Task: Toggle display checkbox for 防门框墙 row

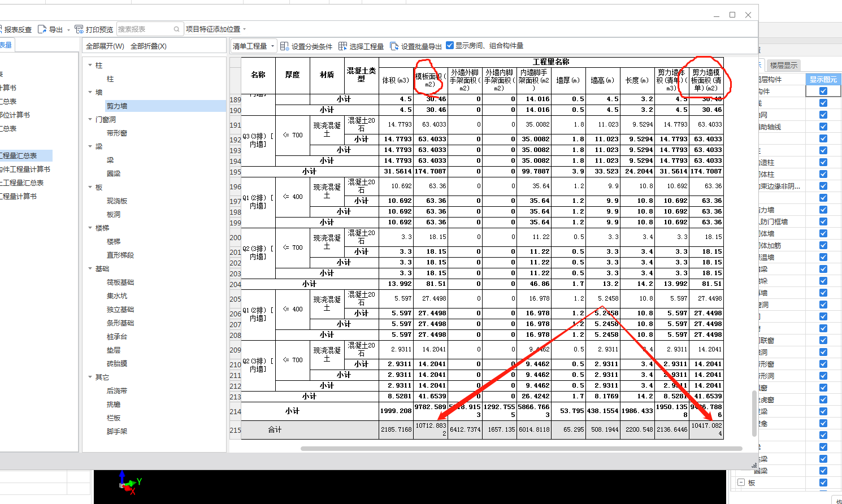Action: point(823,221)
